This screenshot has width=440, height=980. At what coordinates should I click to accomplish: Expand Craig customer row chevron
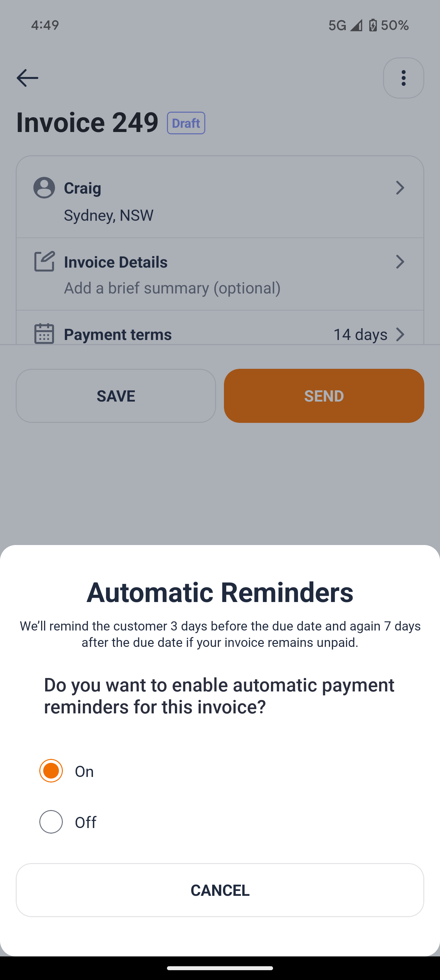400,188
